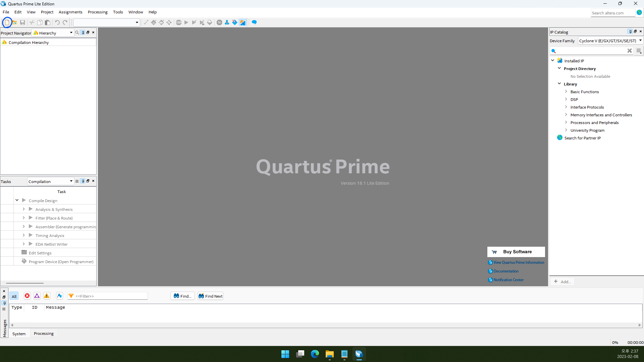Image resolution: width=644 pixels, height=362 pixels.
Task: Open Microsoft Edge from the taskbar
Action: pyautogui.click(x=315, y=354)
